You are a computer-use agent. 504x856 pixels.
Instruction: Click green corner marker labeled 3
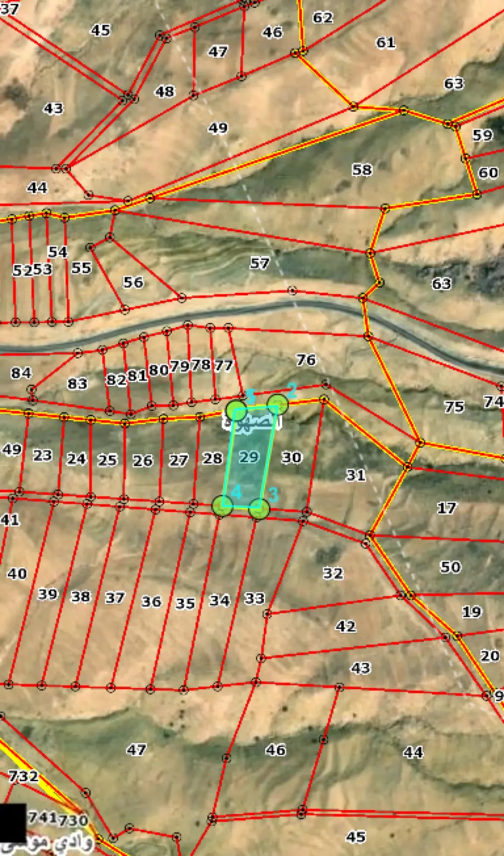(x=259, y=509)
